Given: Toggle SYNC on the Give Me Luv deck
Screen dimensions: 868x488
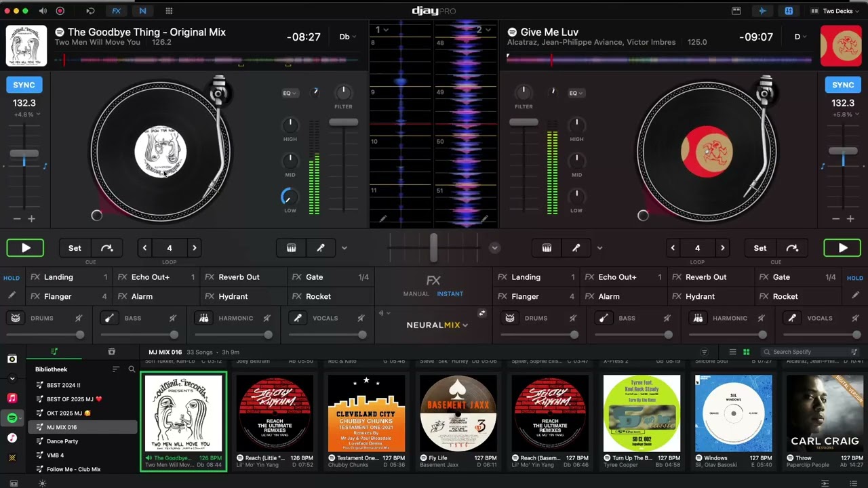Looking at the screenshot, I should [x=843, y=85].
